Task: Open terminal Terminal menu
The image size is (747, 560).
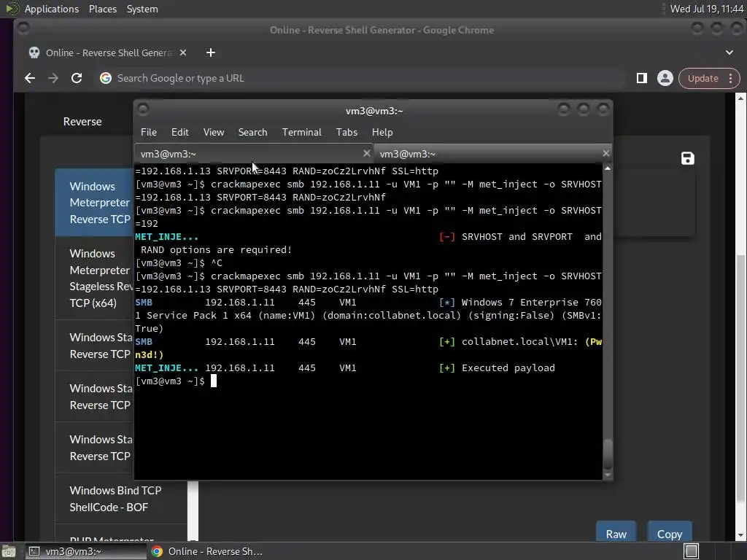Action: (301, 132)
